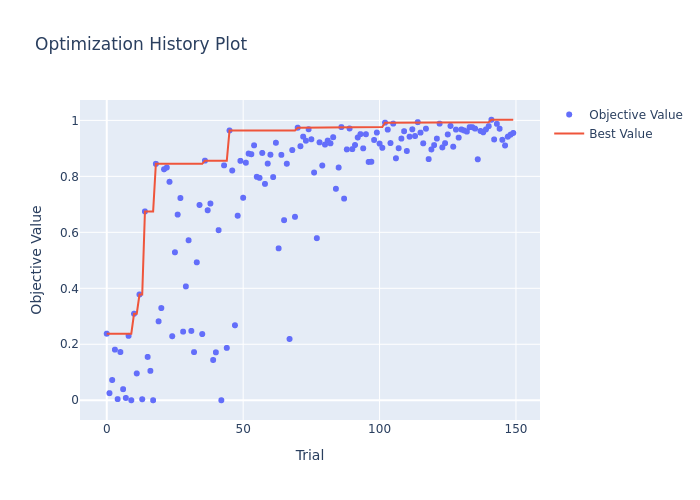The width and height of the screenshot is (700, 500).
Task: Click the x-axis tick label 100
Action: pos(379,429)
